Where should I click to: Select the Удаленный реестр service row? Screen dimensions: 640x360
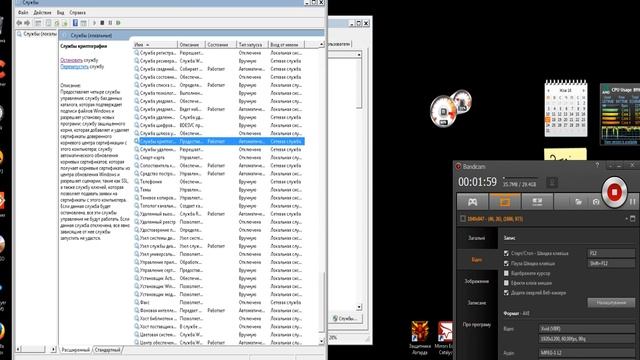point(219,222)
